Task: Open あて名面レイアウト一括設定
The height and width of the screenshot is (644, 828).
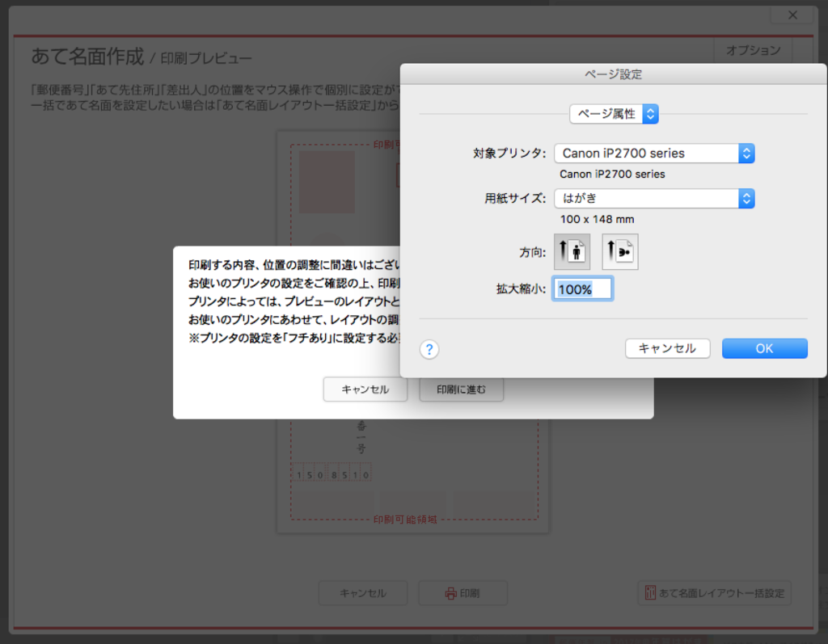Action: tap(715, 593)
